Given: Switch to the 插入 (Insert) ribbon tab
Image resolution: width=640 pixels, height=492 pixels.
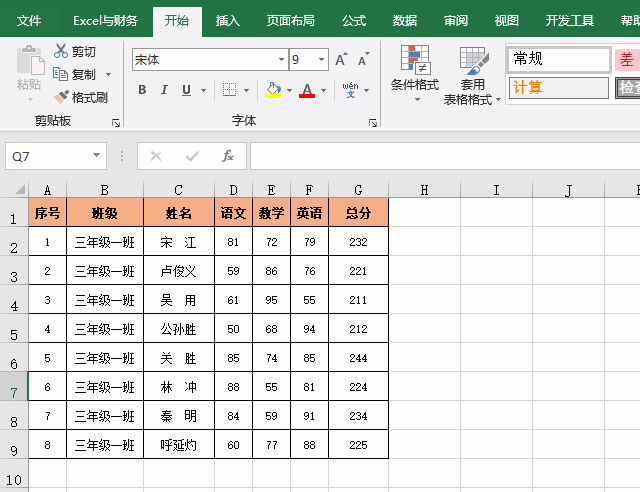Looking at the screenshot, I should pyautogui.click(x=227, y=20).
